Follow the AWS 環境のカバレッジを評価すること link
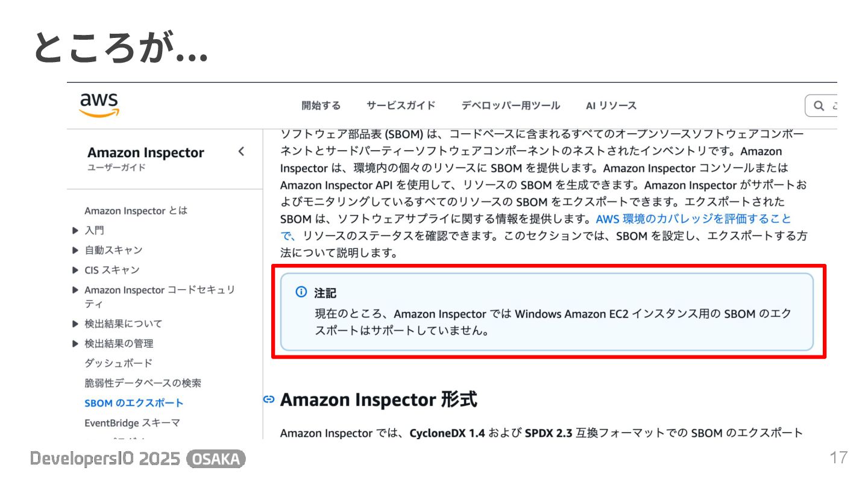 click(693, 219)
